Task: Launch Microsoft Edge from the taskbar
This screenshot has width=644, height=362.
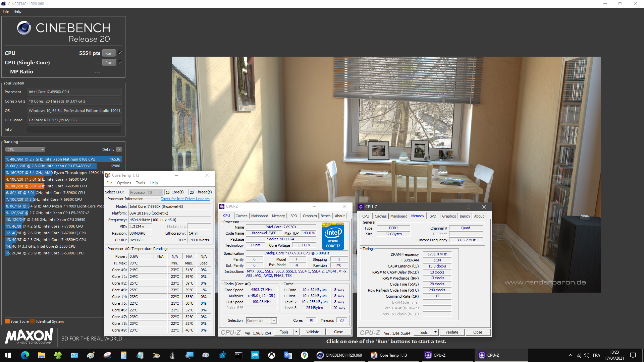Action: click(x=25, y=355)
